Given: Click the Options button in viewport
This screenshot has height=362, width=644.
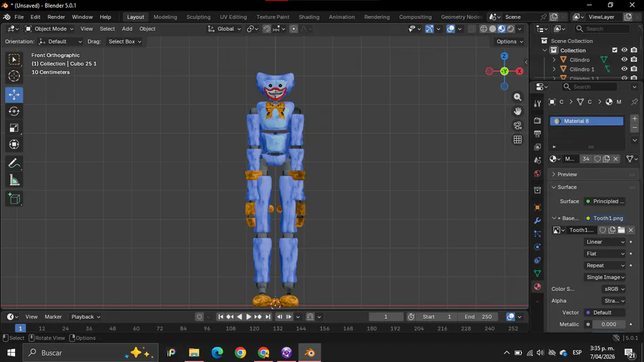Looking at the screenshot, I should coord(509,41).
